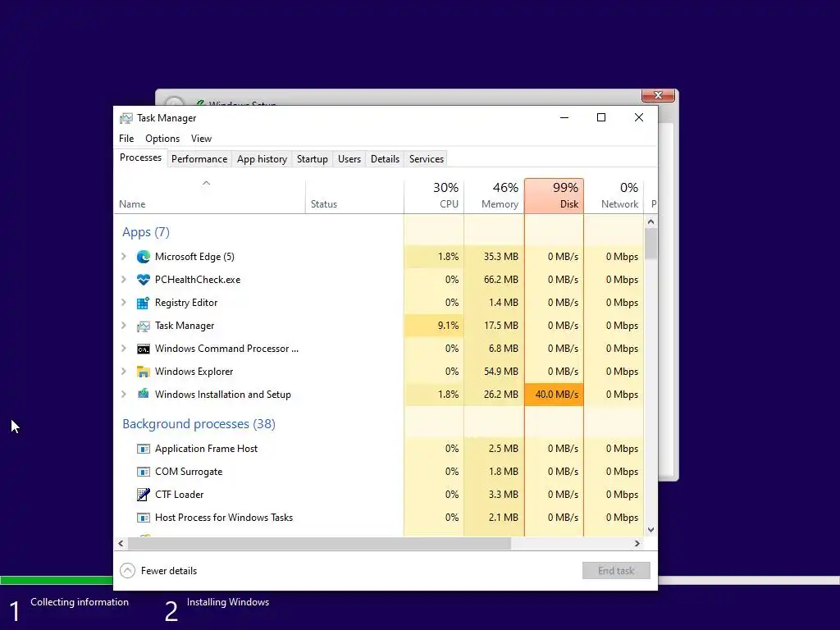The width and height of the screenshot is (840, 630).
Task: Collapse view using Fewer details arrow icon
Action: pos(127,571)
